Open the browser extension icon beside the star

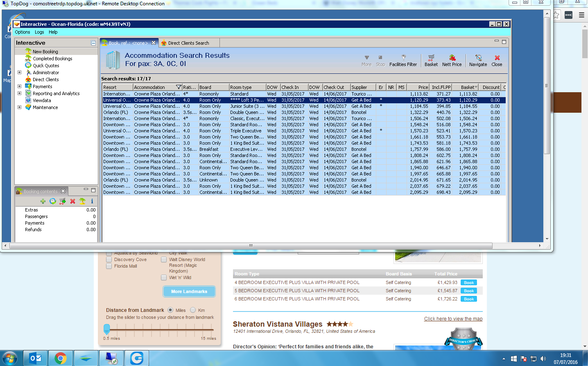click(569, 15)
